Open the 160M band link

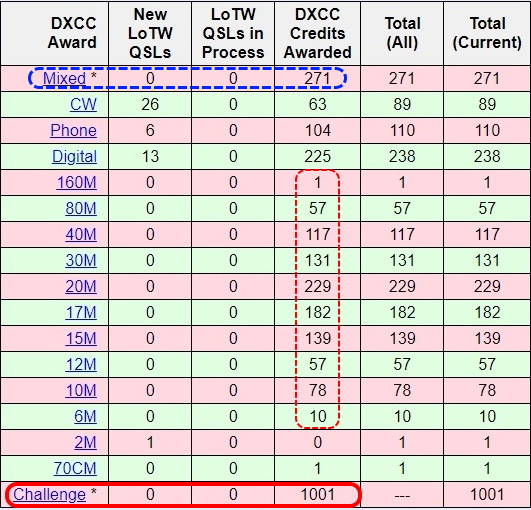(77, 182)
